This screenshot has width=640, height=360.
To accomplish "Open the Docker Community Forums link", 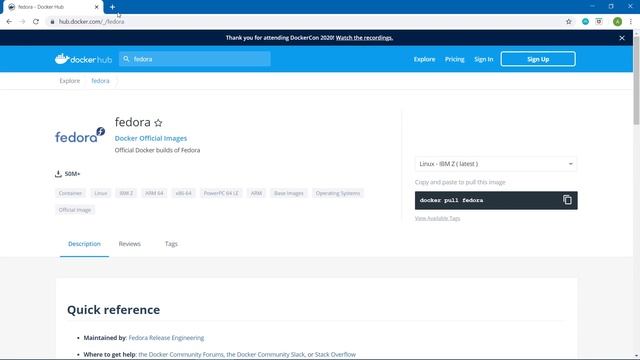I will [181, 354].
